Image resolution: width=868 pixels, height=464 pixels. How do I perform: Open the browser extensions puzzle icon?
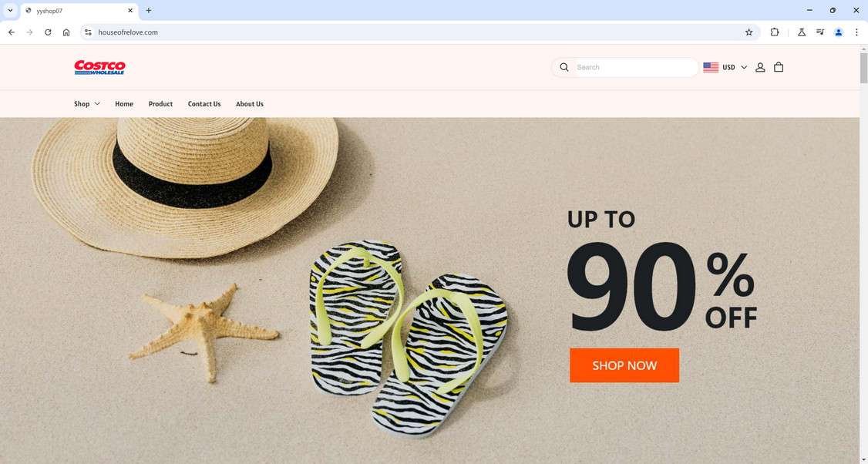click(775, 32)
